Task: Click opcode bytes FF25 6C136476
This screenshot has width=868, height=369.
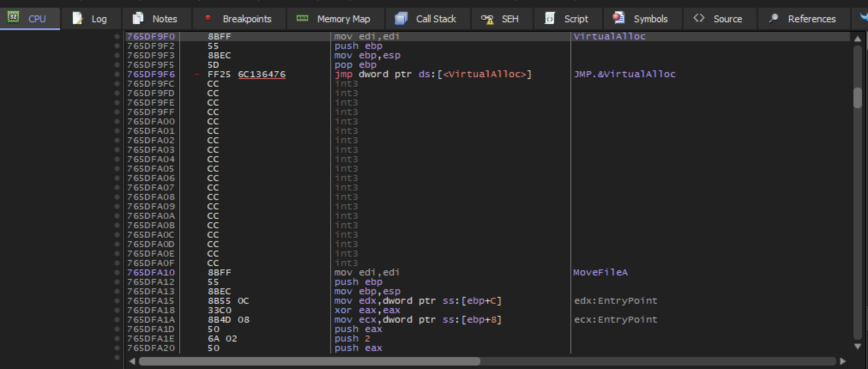Action: [x=247, y=74]
